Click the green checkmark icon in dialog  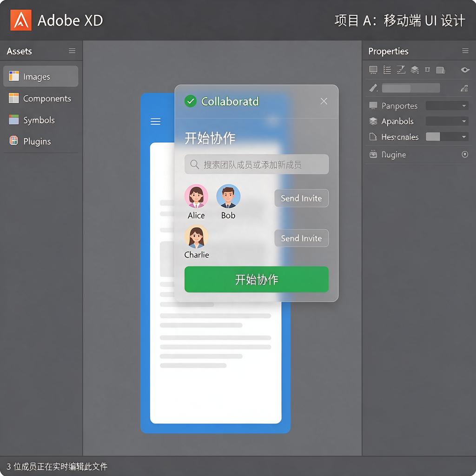point(191,101)
